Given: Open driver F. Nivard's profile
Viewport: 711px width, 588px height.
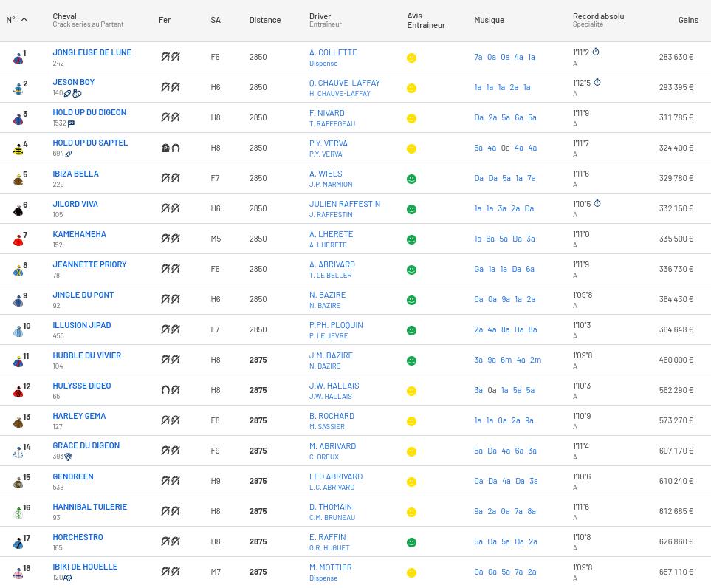Looking at the screenshot, I should [328, 113].
